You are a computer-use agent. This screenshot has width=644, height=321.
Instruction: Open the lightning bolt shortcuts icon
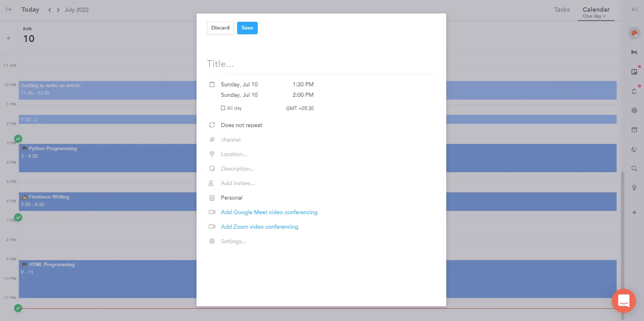pos(634,188)
